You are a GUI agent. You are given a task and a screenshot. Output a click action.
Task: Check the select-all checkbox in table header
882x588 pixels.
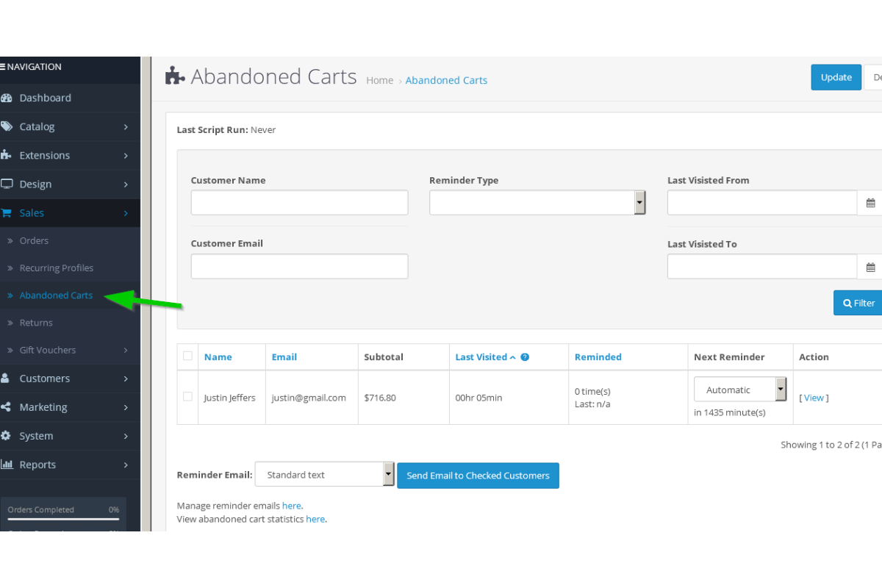coord(187,356)
